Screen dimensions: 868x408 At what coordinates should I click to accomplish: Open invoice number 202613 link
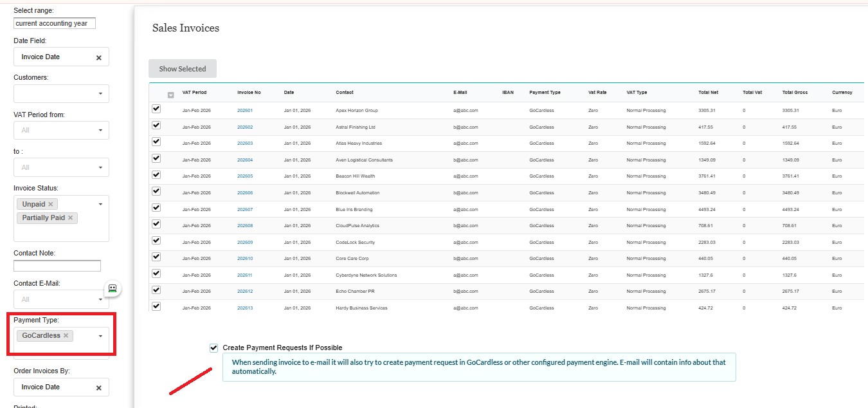(245, 308)
